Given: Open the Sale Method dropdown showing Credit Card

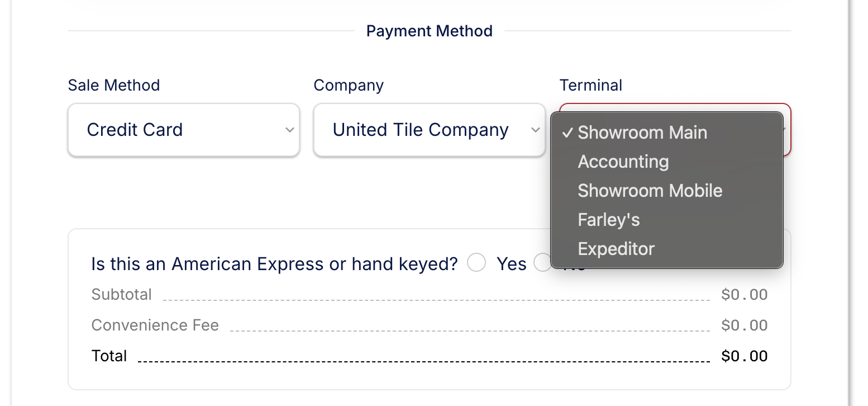Looking at the screenshot, I should pyautogui.click(x=183, y=130).
